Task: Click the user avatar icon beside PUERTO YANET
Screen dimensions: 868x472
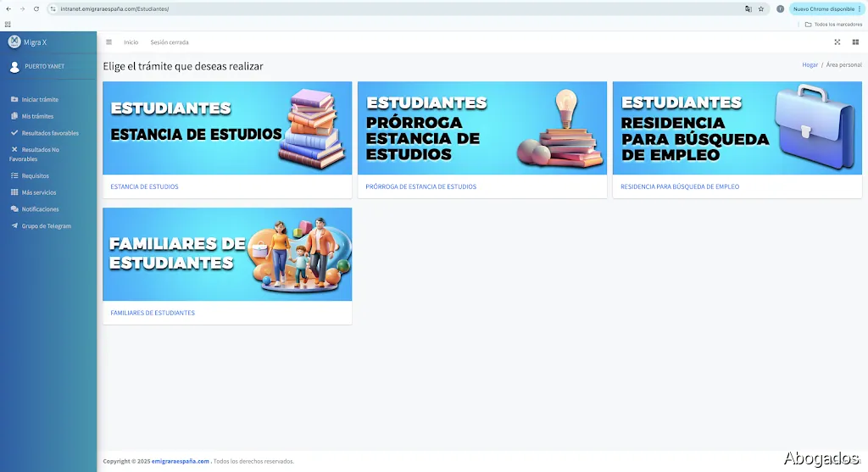Action: click(x=14, y=67)
